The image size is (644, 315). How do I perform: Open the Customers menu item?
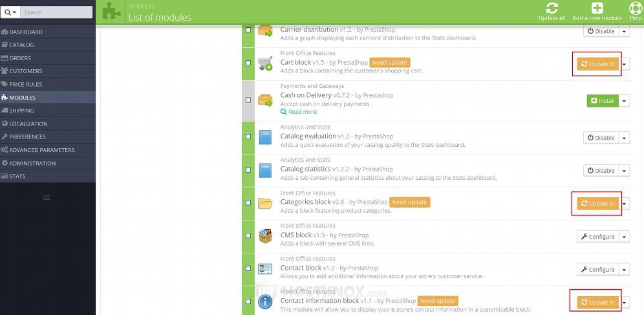tap(48, 71)
